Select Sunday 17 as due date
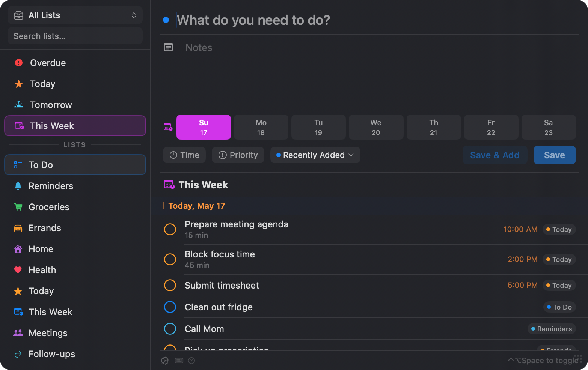Image resolution: width=588 pixels, height=370 pixels. pos(204,127)
